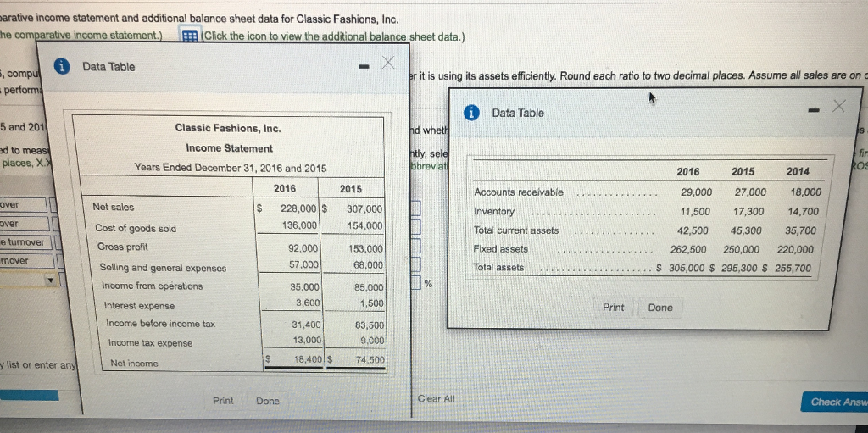The height and width of the screenshot is (433, 868).
Task: Select Total current assets 2015 value 45,300
Action: (x=745, y=230)
